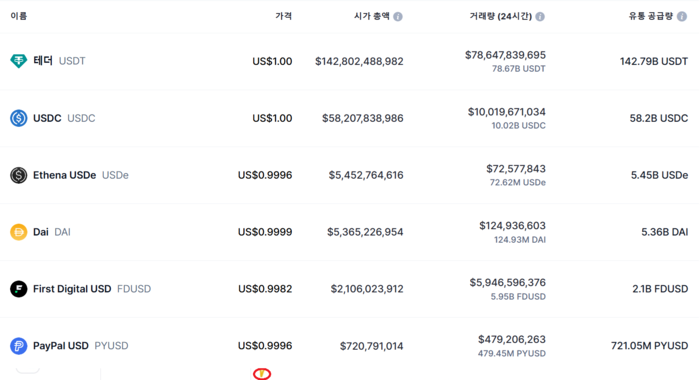This screenshot has width=700, height=380.
Task: Sort by the 유통 공급량 column header
Action: click(651, 16)
